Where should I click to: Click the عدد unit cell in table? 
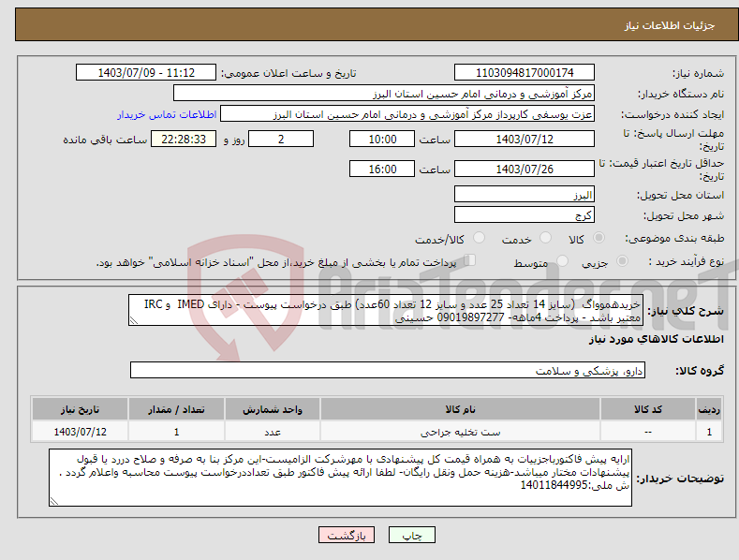273,432
